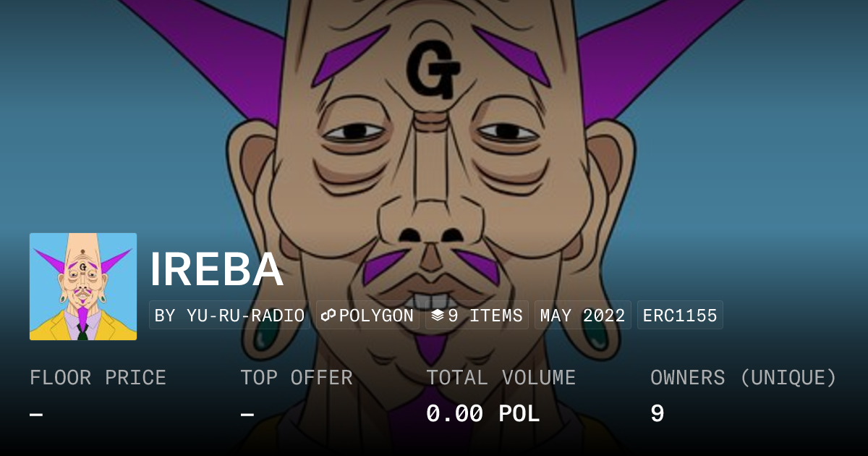Click the OWNERS (UNIQUE) label
Image resolution: width=868 pixels, height=456 pixels.
[x=743, y=378]
